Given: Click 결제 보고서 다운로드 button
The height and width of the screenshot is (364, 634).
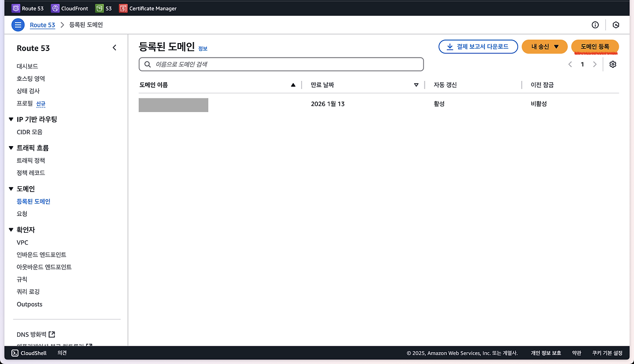Looking at the screenshot, I should pyautogui.click(x=478, y=47).
